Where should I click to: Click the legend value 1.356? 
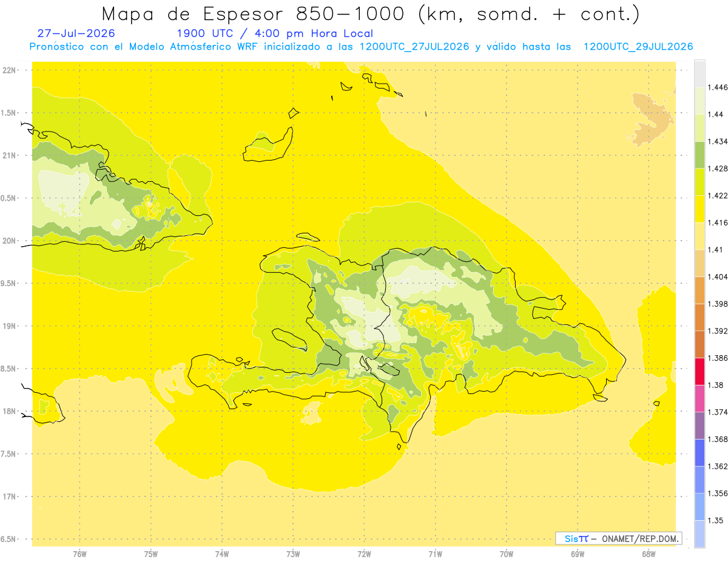point(719,493)
